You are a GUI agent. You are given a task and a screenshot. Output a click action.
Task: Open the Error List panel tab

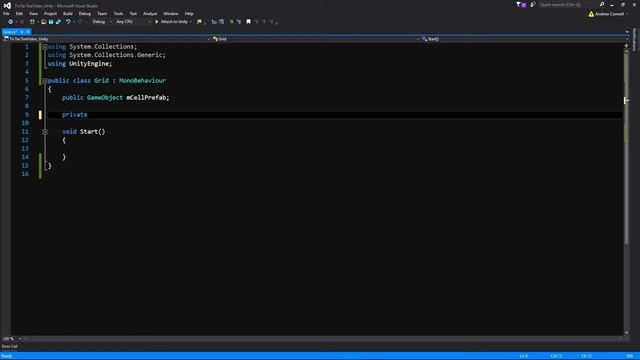[x=9, y=346]
